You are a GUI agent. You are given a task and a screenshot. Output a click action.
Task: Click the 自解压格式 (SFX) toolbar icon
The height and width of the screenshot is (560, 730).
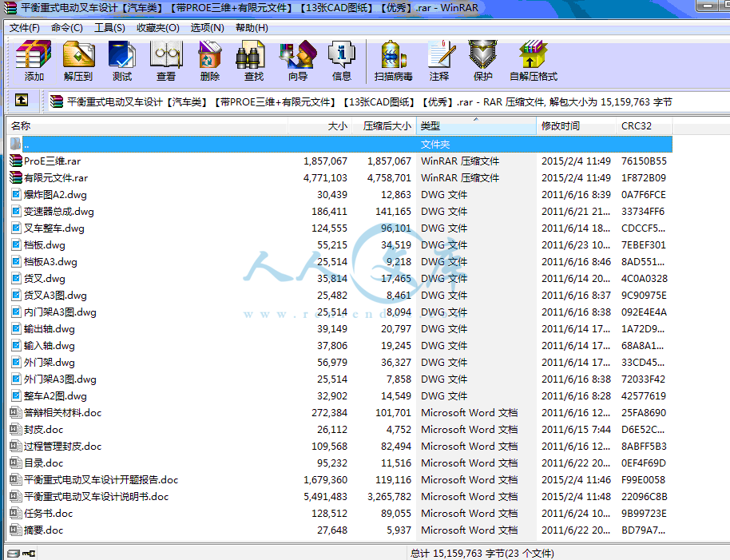[533, 61]
